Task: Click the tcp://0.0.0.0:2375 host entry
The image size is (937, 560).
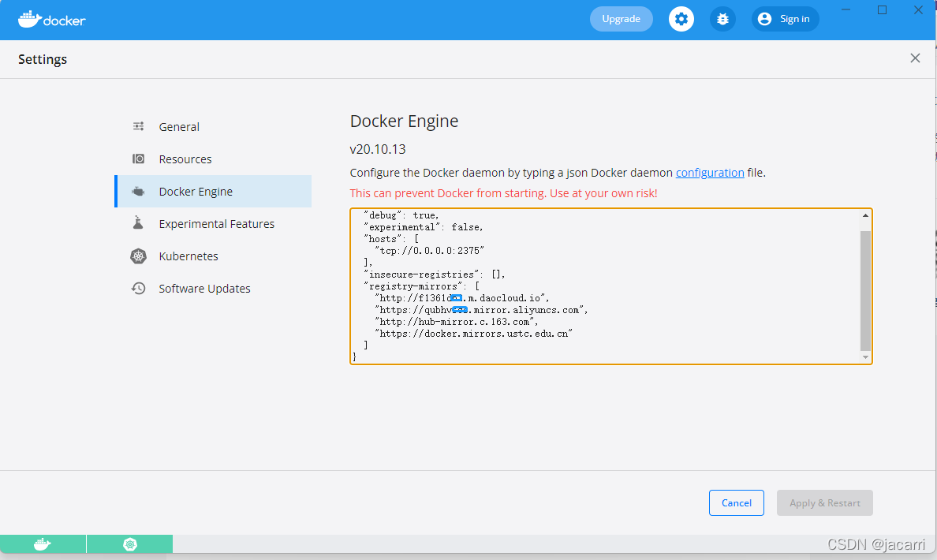Action: 429,250
